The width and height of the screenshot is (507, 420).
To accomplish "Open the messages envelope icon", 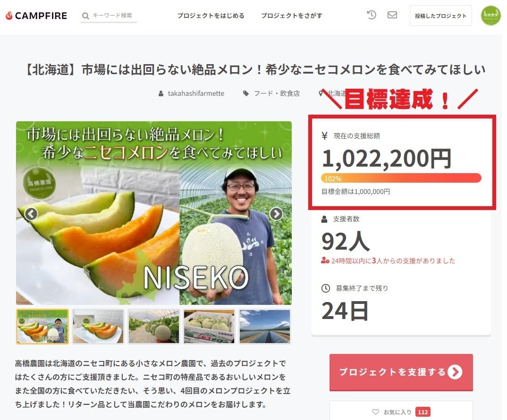I will pyautogui.click(x=392, y=15).
